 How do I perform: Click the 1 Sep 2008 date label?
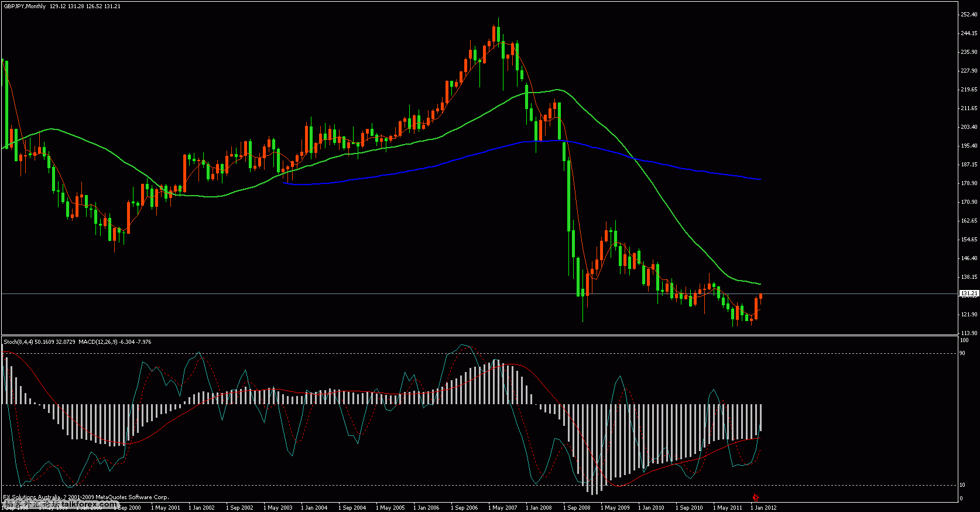tap(577, 508)
